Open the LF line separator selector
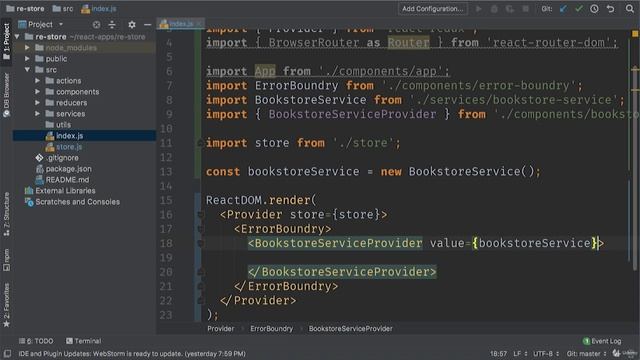The height and width of the screenshot is (360, 640). (x=520, y=353)
